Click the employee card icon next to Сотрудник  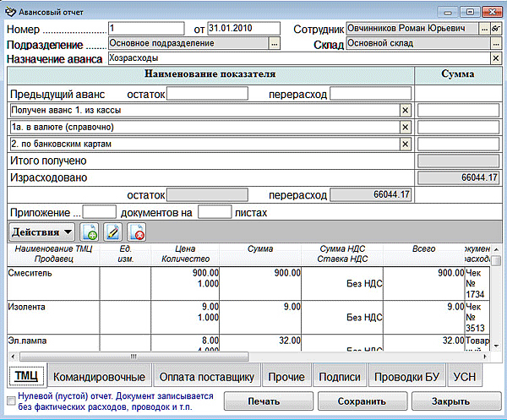pyautogui.click(x=495, y=29)
